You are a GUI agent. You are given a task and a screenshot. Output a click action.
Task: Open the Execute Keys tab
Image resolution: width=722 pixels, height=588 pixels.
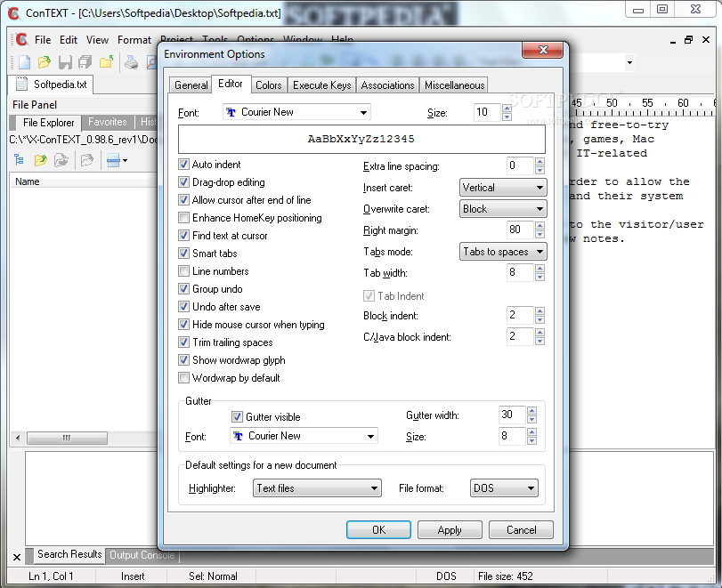click(322, 85)
